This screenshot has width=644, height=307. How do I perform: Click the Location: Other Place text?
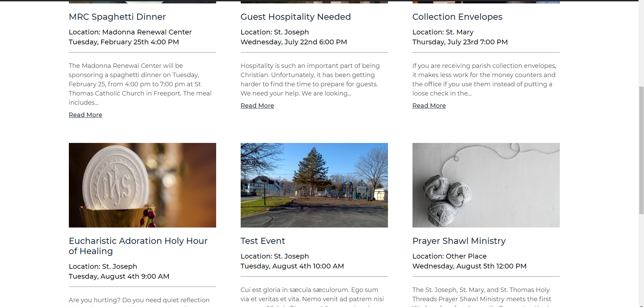point(449,256)
